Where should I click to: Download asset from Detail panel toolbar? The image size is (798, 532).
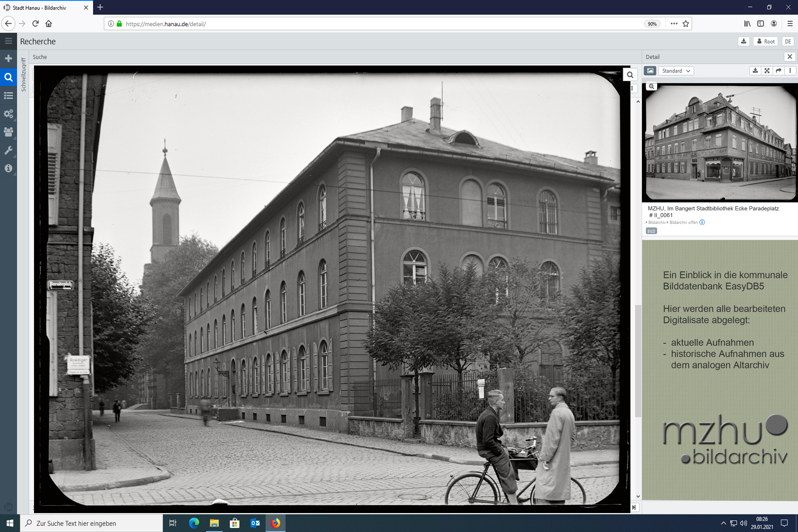point(755,70)
